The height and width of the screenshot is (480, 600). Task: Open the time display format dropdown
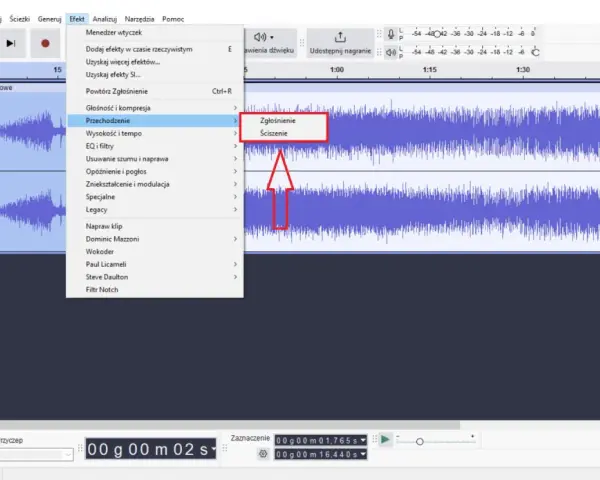point(213,449)
